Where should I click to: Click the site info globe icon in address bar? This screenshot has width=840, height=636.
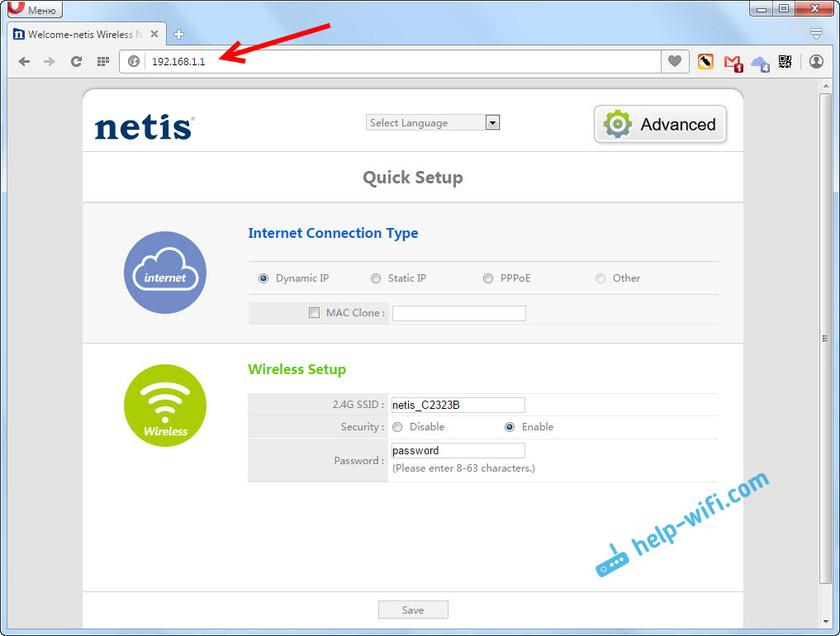[x=134, y=62]
